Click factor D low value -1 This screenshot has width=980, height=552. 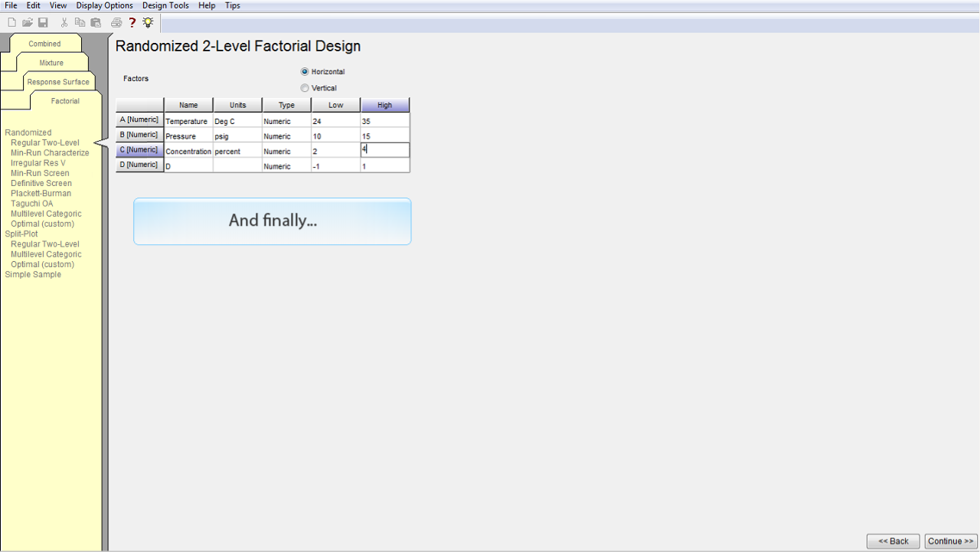click(x=335, y=165)
